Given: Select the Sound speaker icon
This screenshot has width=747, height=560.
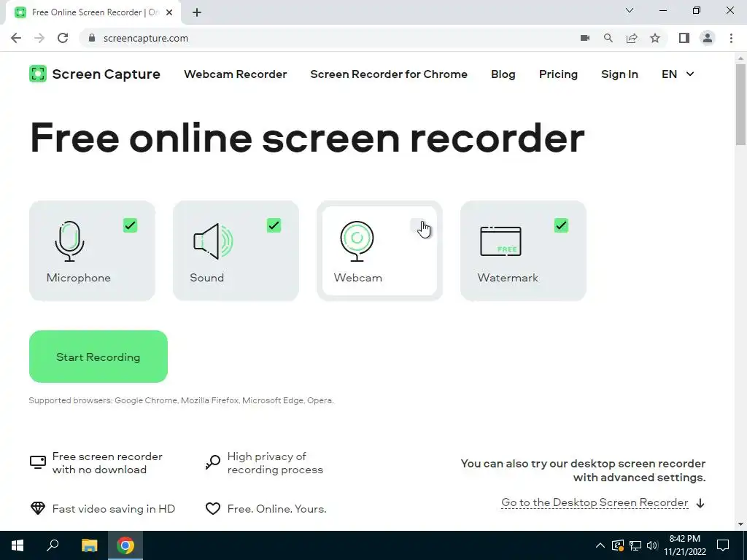Looking at the screenshot, I should (x=213, y=241).
